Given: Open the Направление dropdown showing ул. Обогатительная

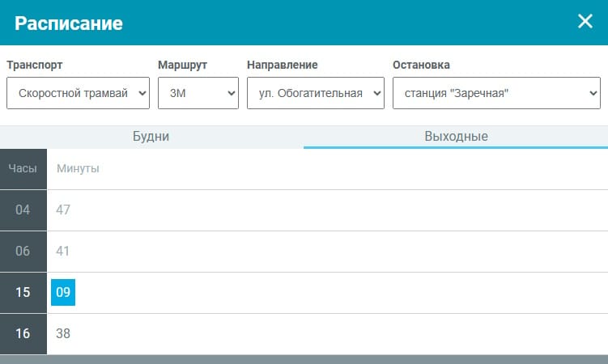Looking at the screenshot, I should [315, 93].
